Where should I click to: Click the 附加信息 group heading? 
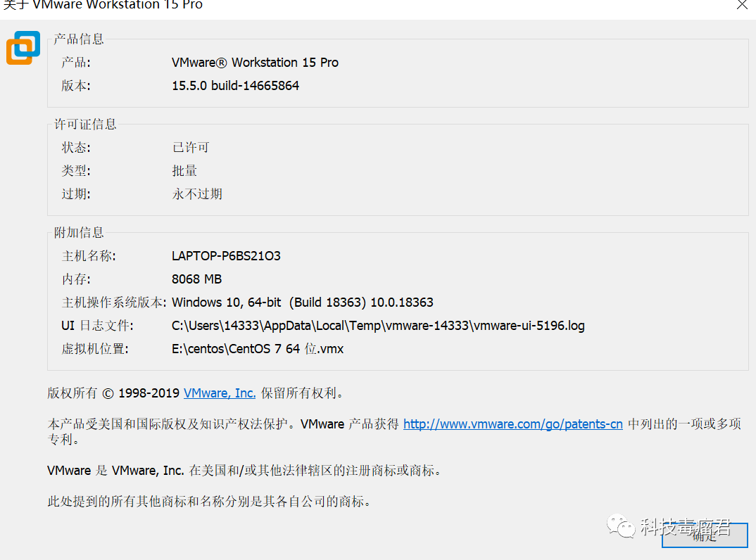tap(79, 233)
